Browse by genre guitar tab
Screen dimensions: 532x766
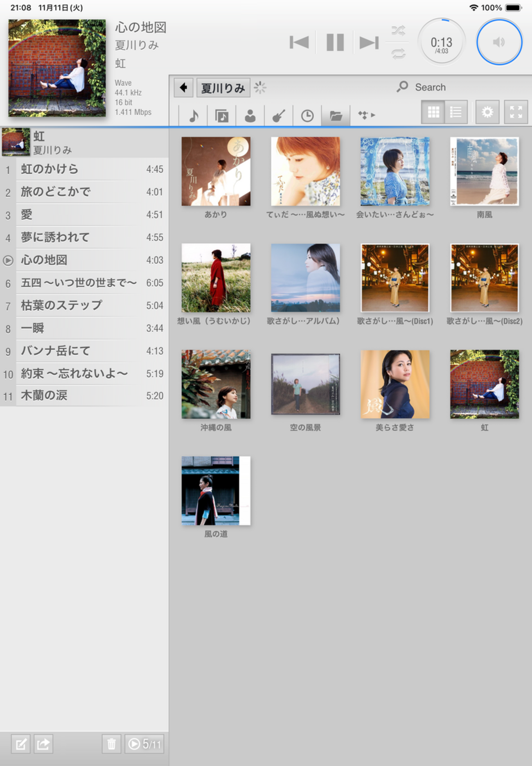point(279,115)
